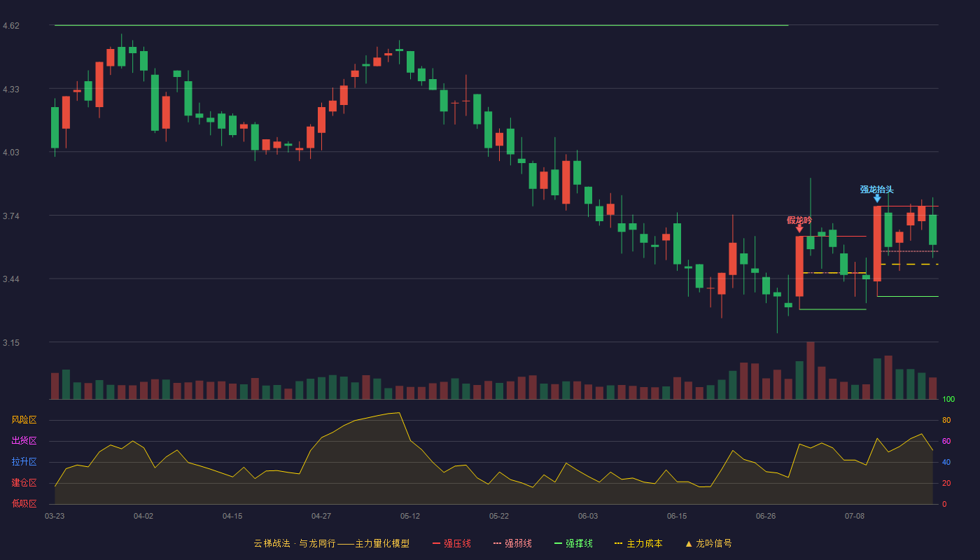This screenshot has width=980, height=560.
Task: Click the tallest volume bar
Action: pyautogui.click(x=811, y=370)
